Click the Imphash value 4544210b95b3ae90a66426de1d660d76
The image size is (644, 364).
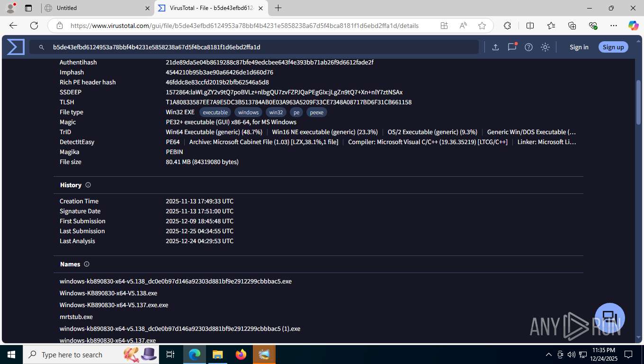coord(219,72)
